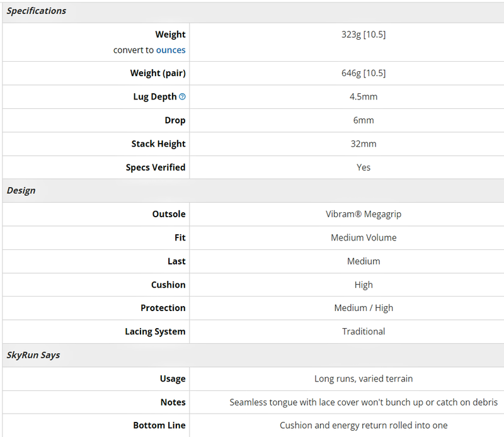Click the Medium / High protection value
This screenshot has width=504, height=437.
(x=364, y=308)
